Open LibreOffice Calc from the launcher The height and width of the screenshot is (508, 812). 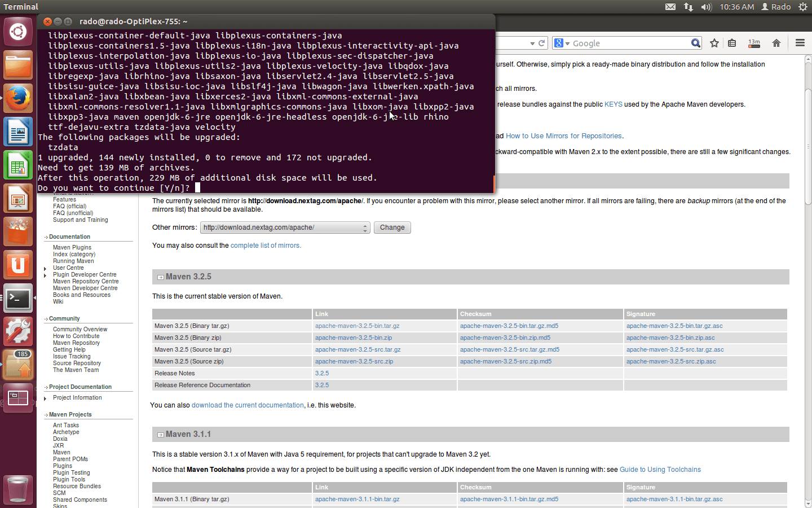tap(18, 165)
